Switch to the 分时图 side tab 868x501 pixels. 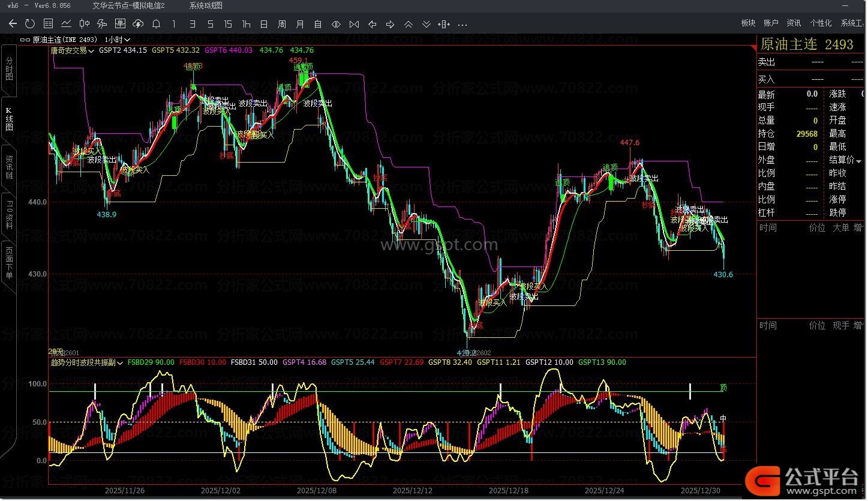click(9, 70)
